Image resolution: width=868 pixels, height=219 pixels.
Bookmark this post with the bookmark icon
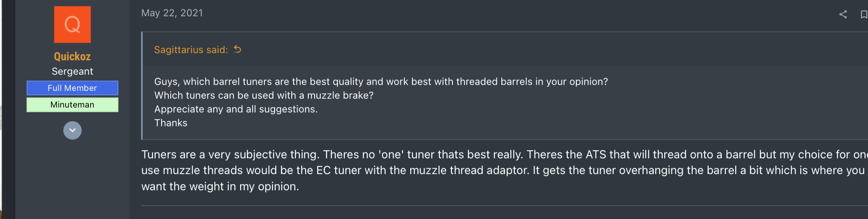(x=864, y=14)
